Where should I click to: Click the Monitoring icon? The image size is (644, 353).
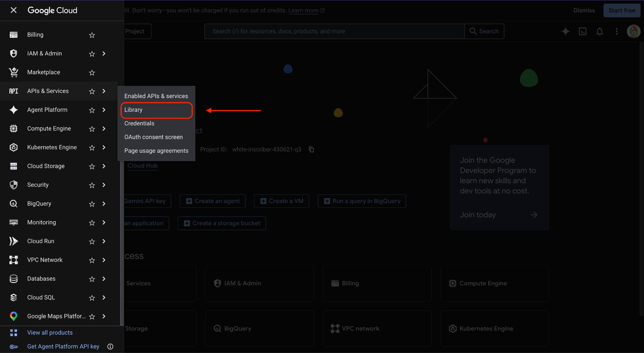pyautogui.click(x=14, y=222)
